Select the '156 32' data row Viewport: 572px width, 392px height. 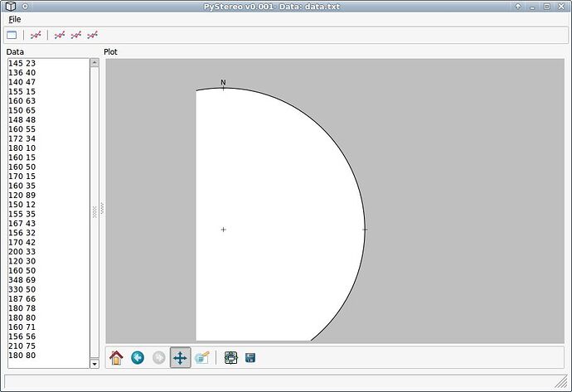pos(49,233)
